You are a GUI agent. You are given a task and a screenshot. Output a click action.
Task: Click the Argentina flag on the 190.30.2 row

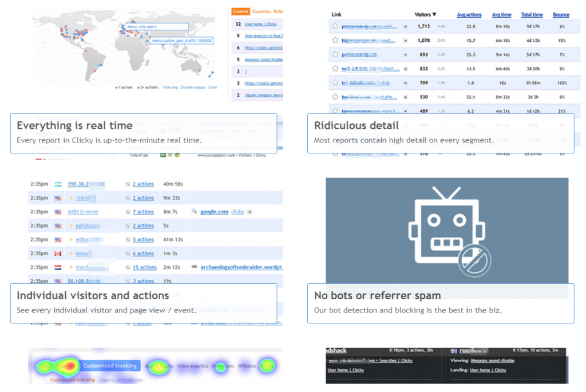tap(58, 184)
